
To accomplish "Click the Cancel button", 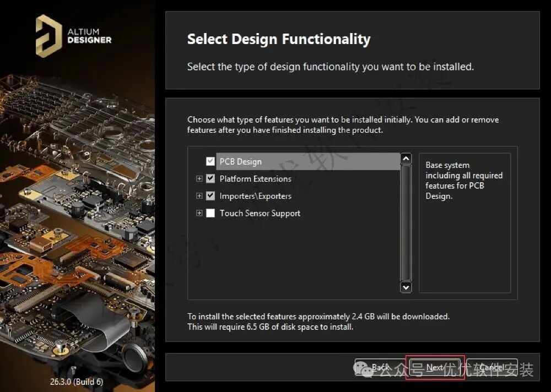I will point(492,367).
